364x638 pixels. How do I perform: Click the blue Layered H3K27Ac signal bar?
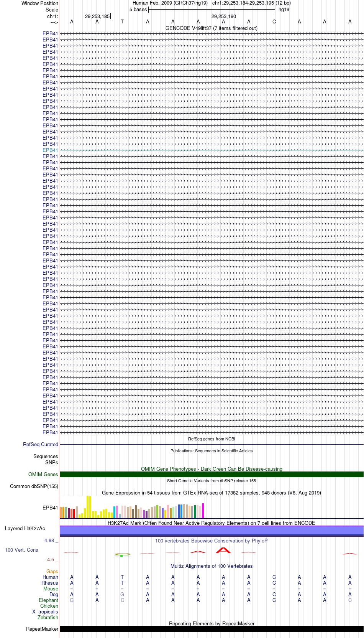pos(212,531)
